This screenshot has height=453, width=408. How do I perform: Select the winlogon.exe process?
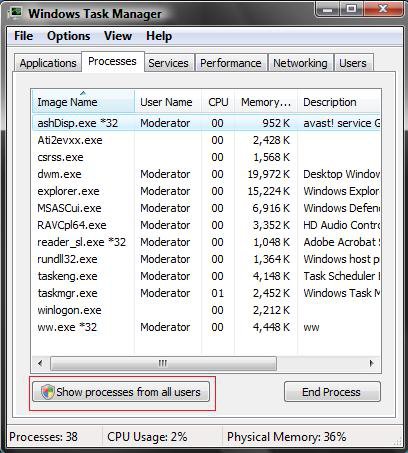click(x=206, y=310)
